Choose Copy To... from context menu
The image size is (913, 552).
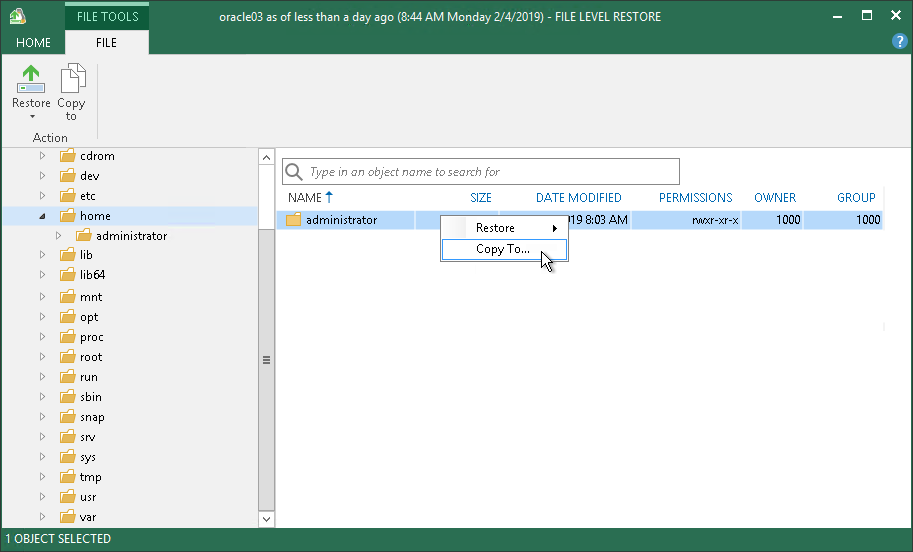[x=504, y=249]
